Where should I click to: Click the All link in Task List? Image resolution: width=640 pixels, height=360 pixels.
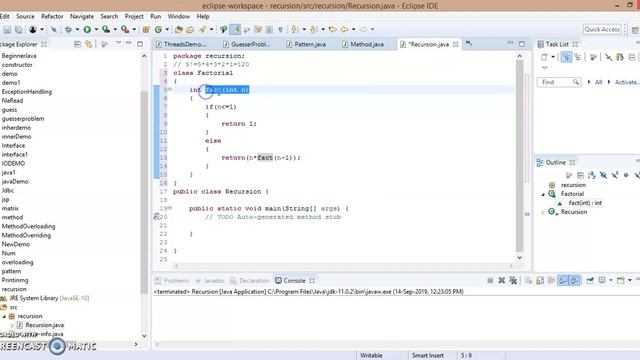598,82
